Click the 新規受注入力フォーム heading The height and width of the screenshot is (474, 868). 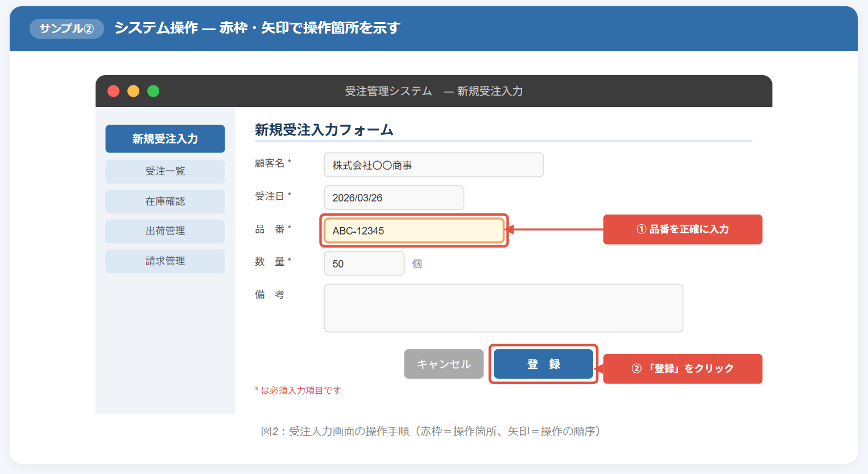point(324,130)
